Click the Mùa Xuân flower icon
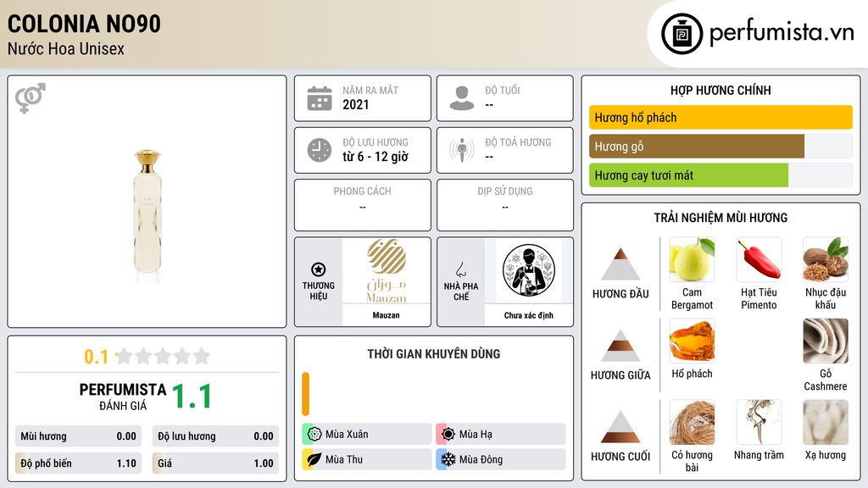 (x=314, y=435)
